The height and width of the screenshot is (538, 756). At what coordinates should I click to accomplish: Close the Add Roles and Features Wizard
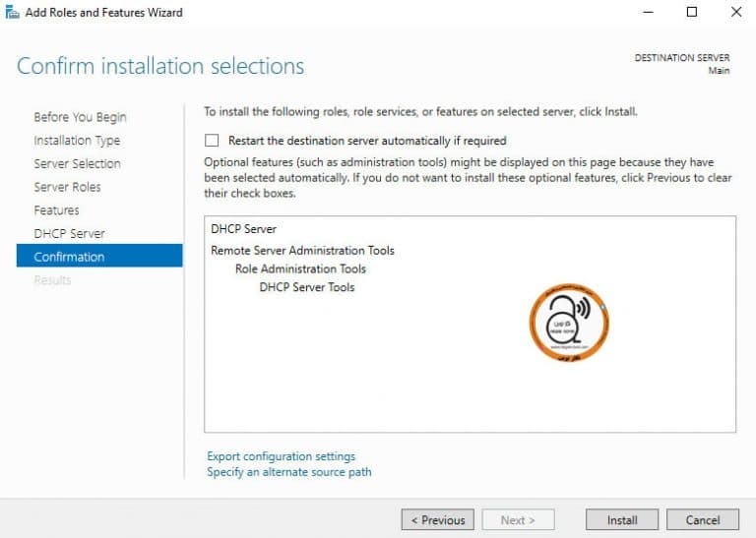(736, 12)
